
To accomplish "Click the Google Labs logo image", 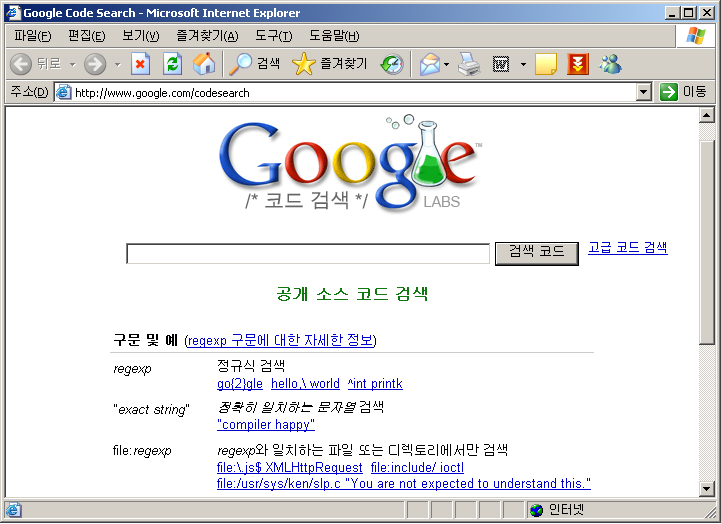I will 350,163.
